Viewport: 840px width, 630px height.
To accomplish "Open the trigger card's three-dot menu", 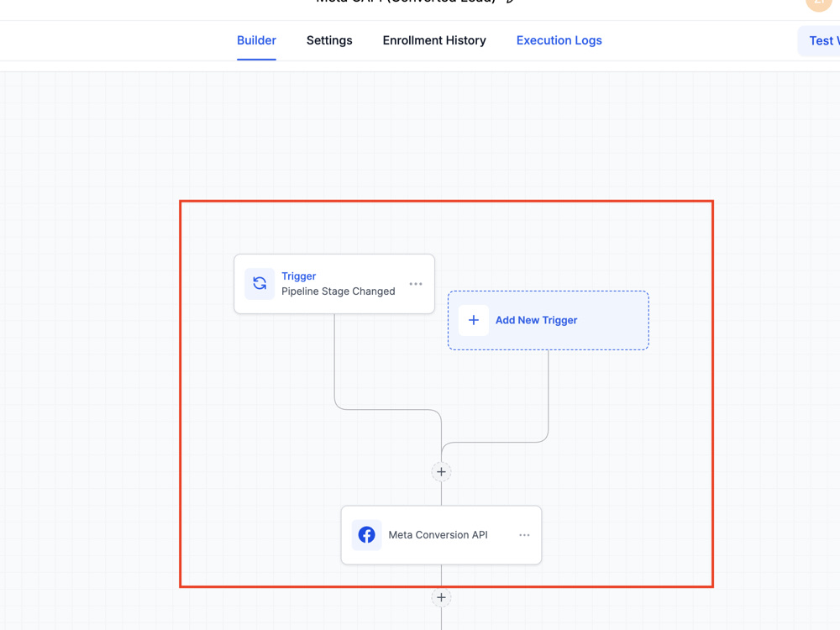I will pos(416,284).
